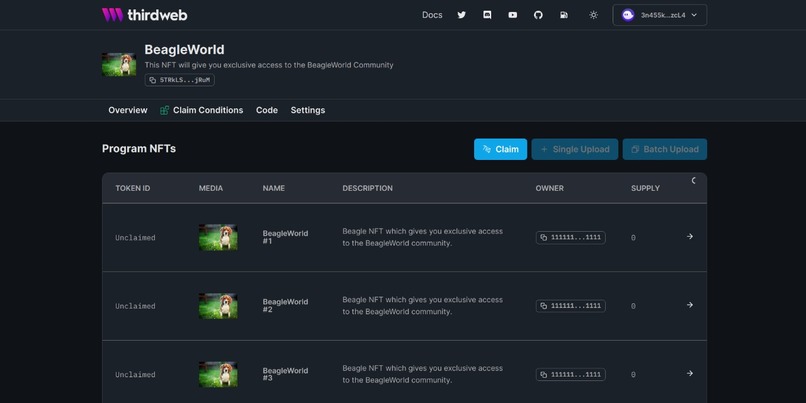Click the Single Upload button
Screen dimensions: 806x403
tap(575, 149)
